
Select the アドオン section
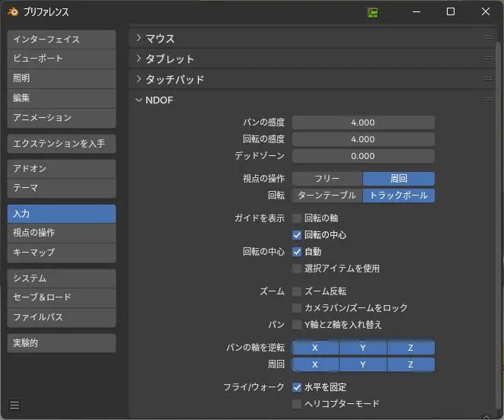pos(62,169)
